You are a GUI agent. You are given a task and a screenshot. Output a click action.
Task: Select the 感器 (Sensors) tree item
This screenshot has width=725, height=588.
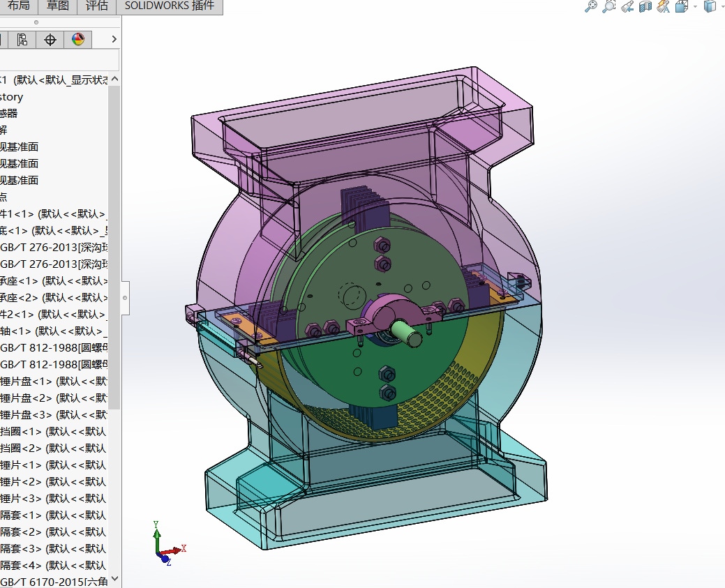coord(9,114)
